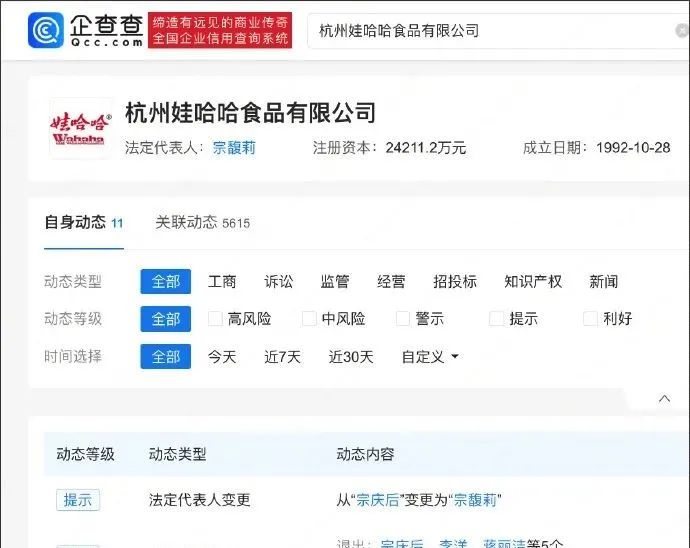Image resolution: width=690 pixels, height=548 pixels.
Task: Filter dynamics by 招投标
Action: coord(455,281)
